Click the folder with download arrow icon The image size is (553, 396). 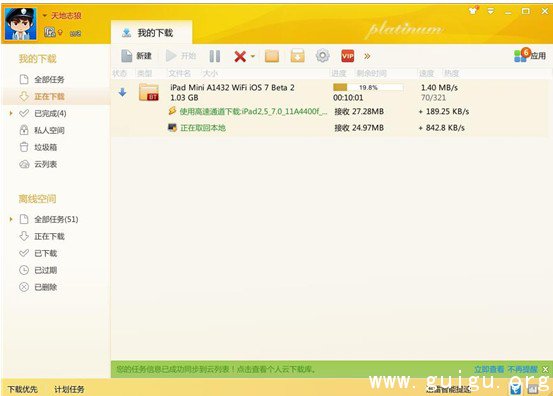coord(297,56)
